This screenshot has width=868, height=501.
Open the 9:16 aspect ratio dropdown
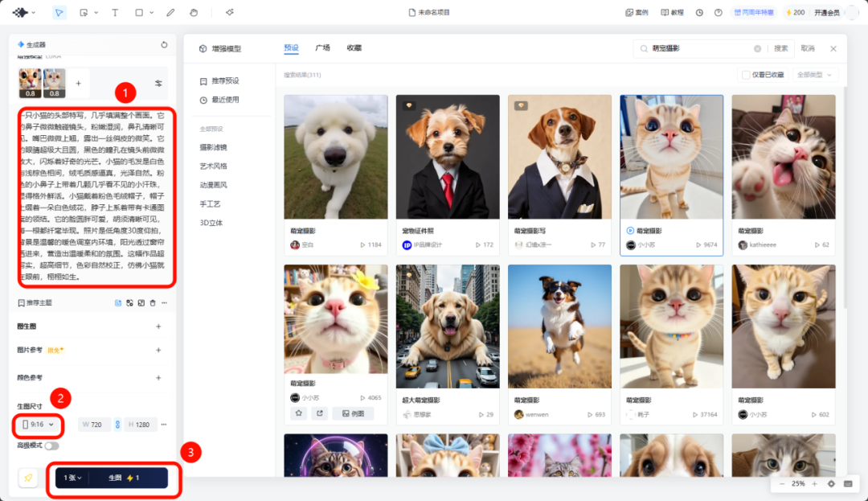pos(38,425)
